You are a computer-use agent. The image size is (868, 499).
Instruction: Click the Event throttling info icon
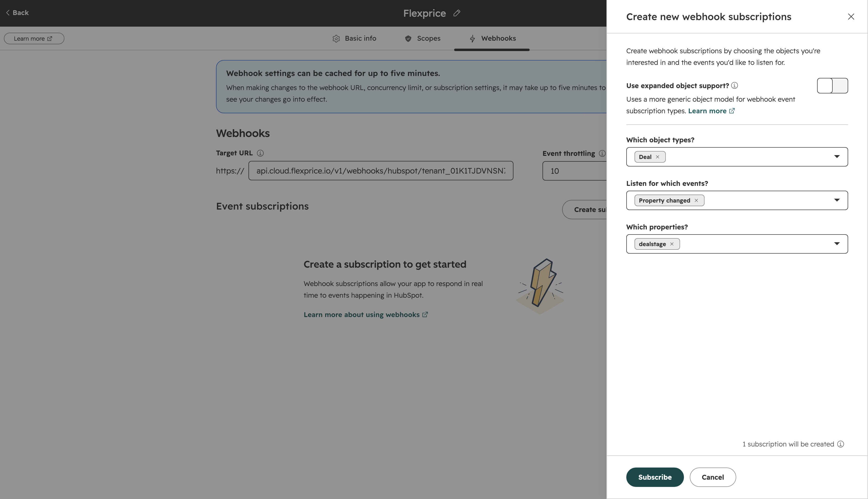602,153
